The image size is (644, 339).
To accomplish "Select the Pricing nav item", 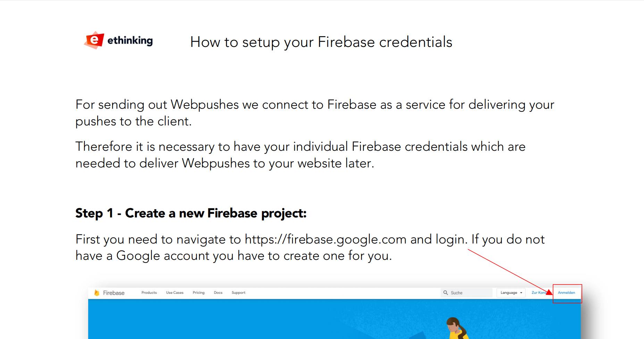I will [199, 293].
